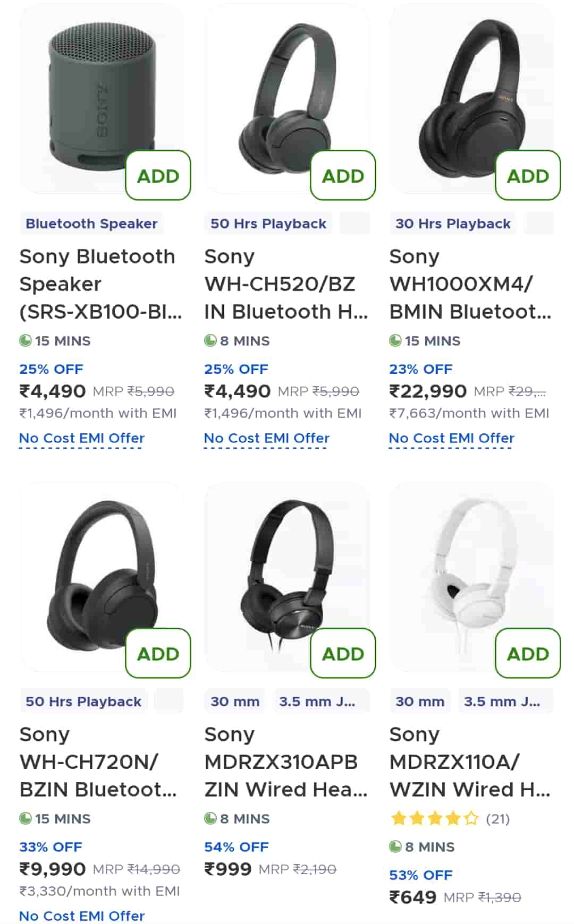Add Sony WH1000XM4 headphones to cart

point(528,175)
